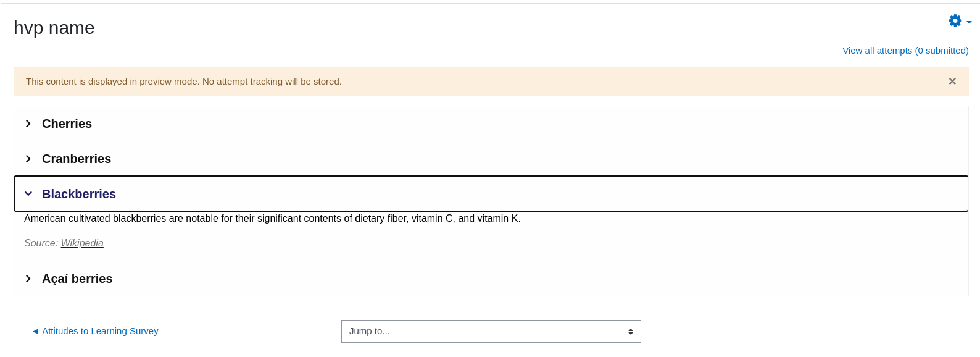Image resolution: width=980 pixels, height=357 pixels.
Task: View all attempts (0 submitted)
Action: (x=905, y=51)
